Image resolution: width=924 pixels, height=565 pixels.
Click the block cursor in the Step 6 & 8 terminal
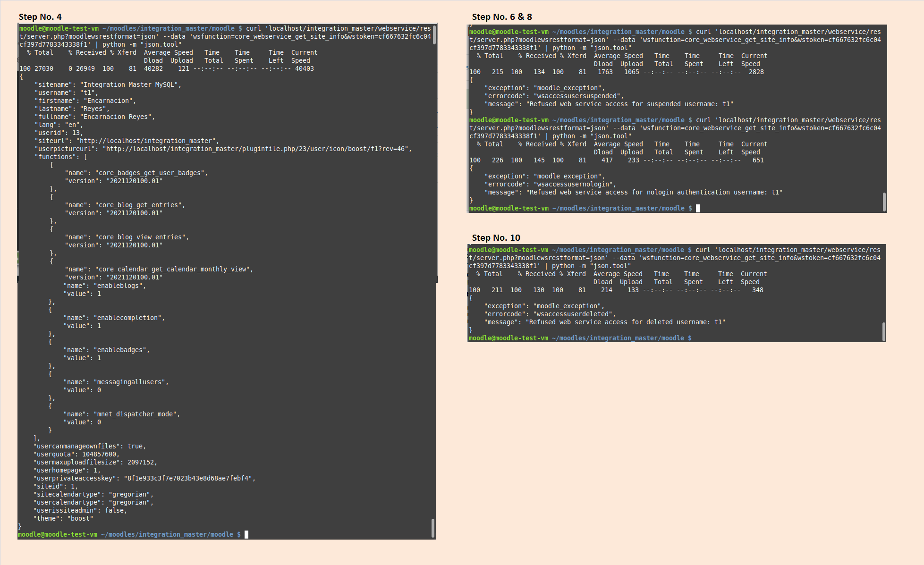pos(698,209)
